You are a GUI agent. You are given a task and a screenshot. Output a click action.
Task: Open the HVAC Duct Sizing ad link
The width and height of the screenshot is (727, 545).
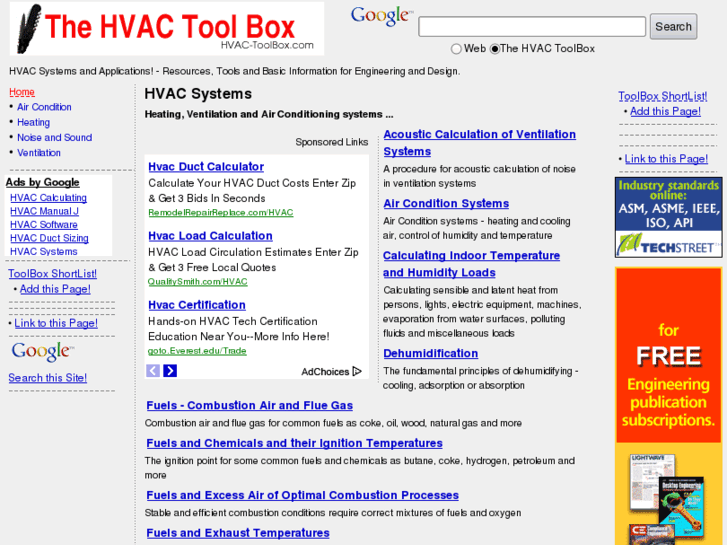pos(49,238)
